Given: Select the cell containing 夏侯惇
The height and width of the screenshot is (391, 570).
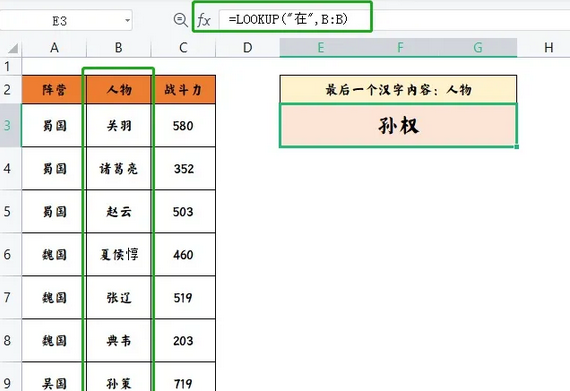Looking at the screenshot, I should point(119,254).
